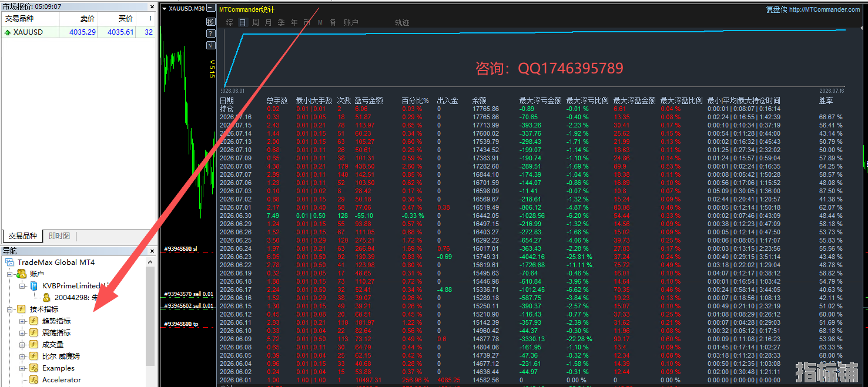Expand the Examples node
The width and height of the screenshot is (868, 387).
click(x=22, y=368)
